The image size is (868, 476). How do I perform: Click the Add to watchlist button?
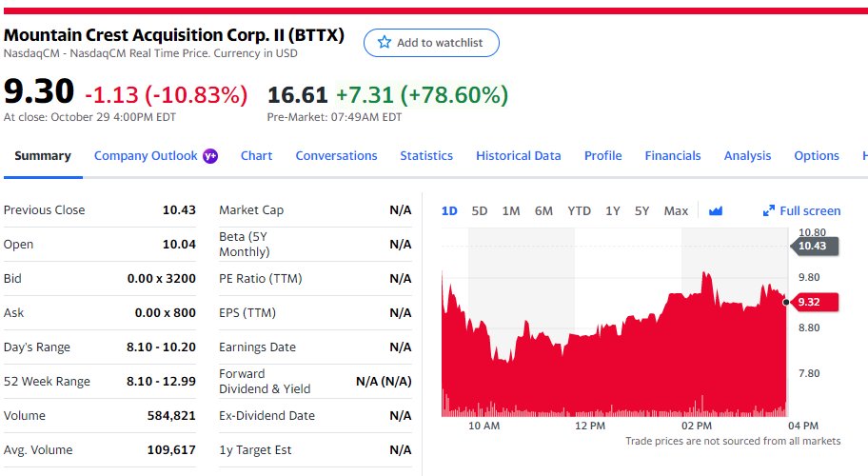tap(431, 43)
